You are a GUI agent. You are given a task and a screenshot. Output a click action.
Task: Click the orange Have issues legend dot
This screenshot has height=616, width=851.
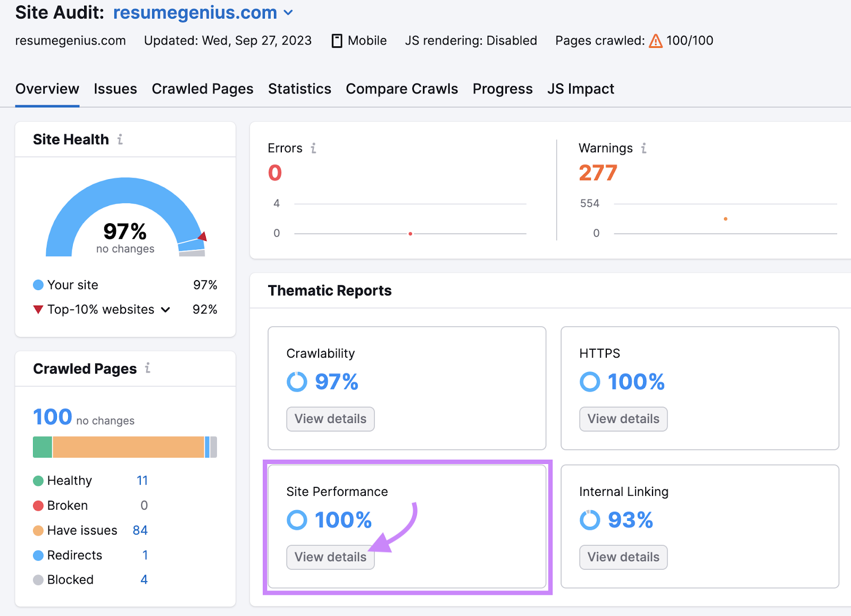[x=38, y=530]
